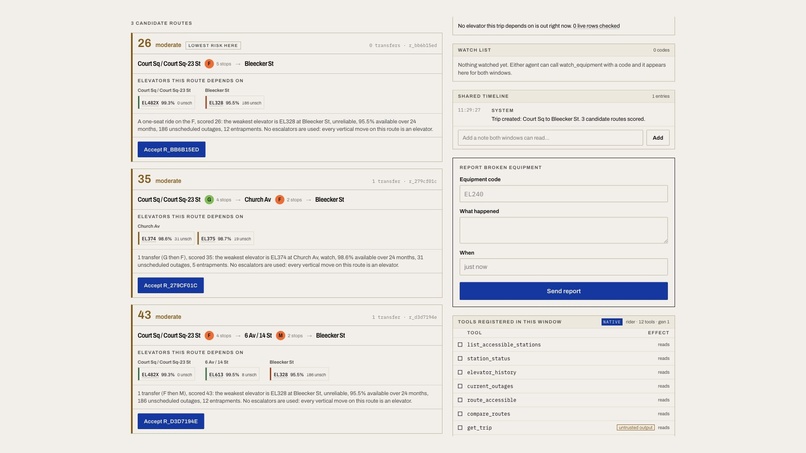This screenshot has height=453, width=806.
Task: Accept route R_279CF01C
Action: [x=171, y=285]
